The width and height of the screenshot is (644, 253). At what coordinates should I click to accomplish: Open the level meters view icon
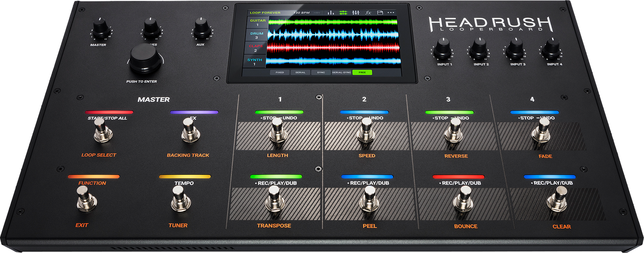tap(331, 12)
